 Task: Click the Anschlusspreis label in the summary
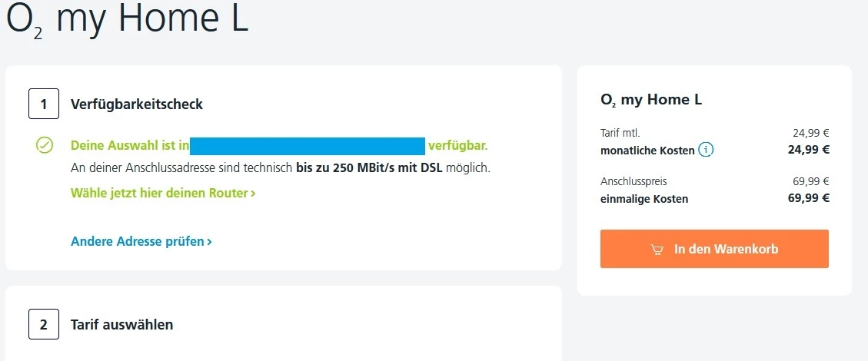[634, 182]
